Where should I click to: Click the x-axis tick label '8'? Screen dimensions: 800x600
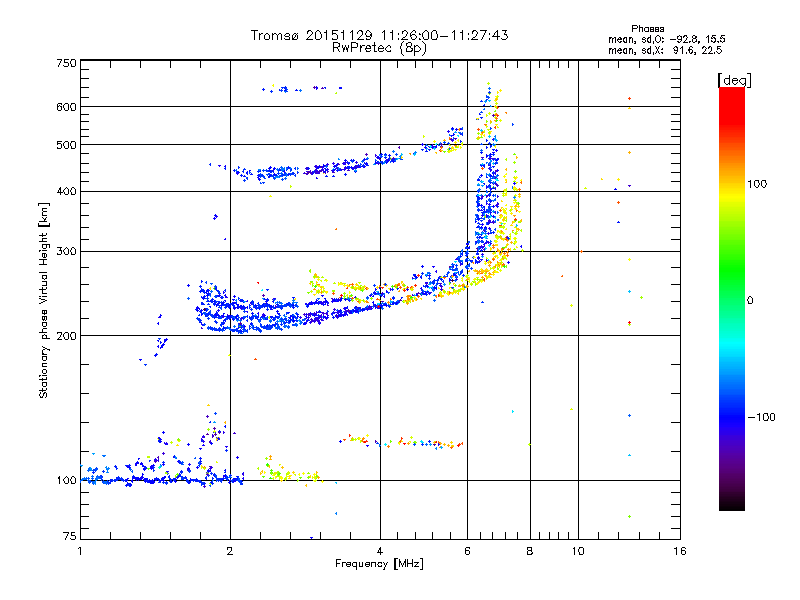530,551
